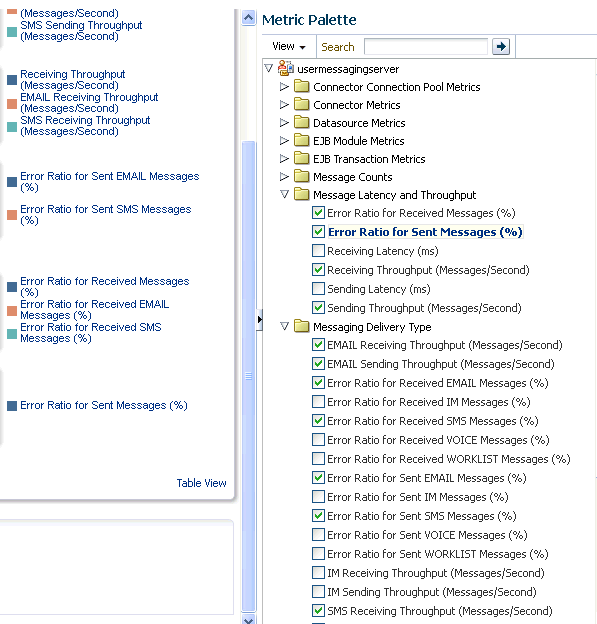Click inside the Search text field
597x624 pixels.
click(426, 47)
